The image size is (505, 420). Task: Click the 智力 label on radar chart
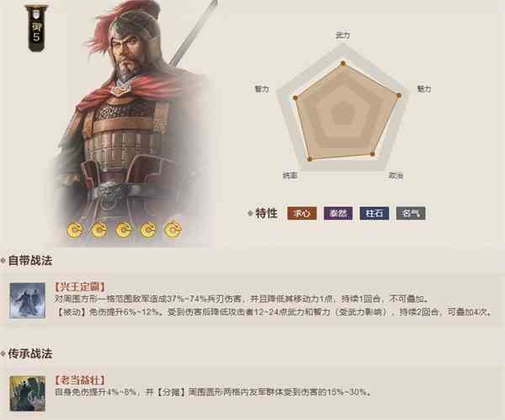[x=262, y=89]
